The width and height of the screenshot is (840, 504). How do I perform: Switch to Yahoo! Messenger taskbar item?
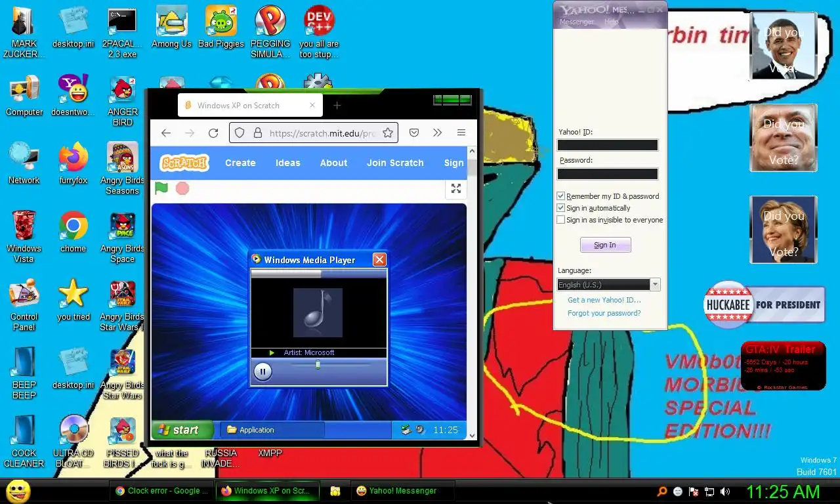(402, 491)
